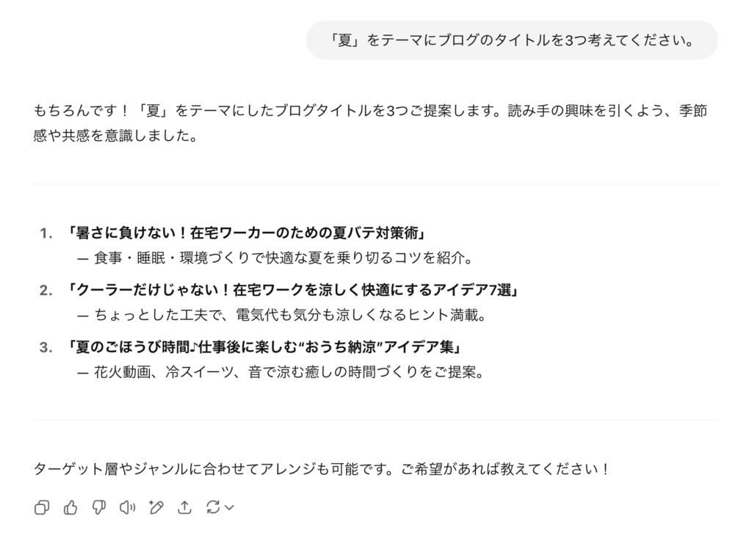Screen dimensions: 752x560
Task: Open the edit-in-canvas pencil icon
Action: [x=156, y=507]
